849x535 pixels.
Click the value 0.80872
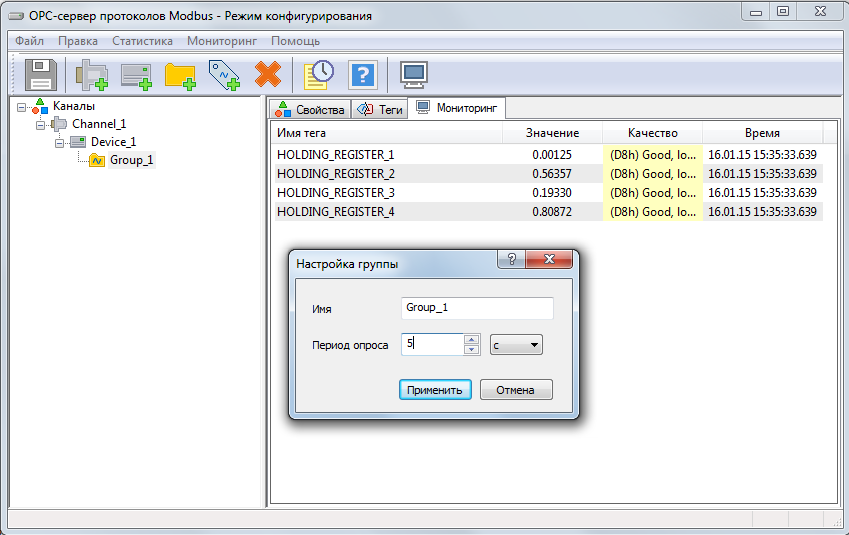click(x=552, y=212)
